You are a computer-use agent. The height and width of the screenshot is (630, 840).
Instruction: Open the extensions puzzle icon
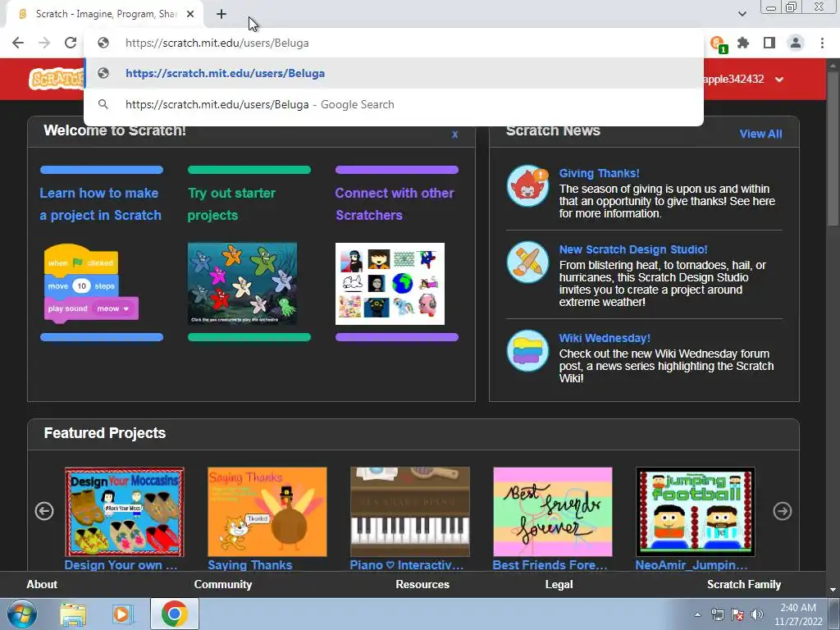(743, 43)
